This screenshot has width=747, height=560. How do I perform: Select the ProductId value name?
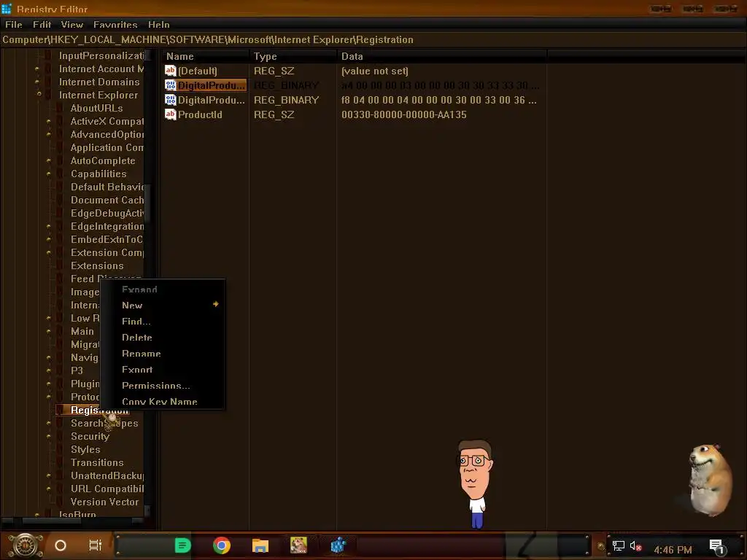[x=200, y=114]
